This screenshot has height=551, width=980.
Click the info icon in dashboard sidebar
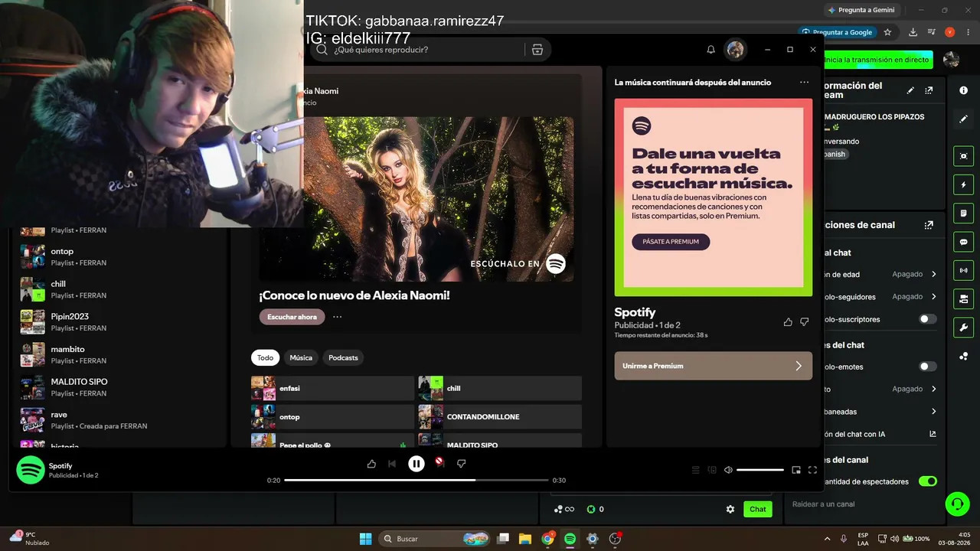[x=963, y=90]
